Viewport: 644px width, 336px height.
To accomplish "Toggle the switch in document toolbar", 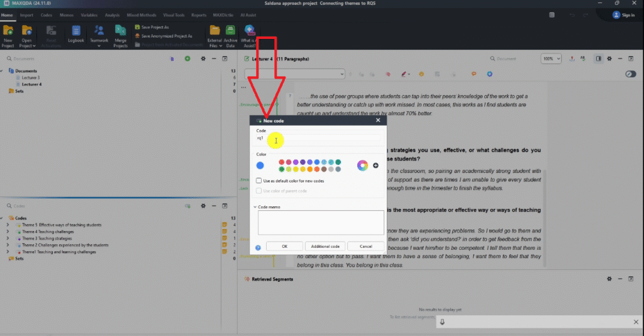I will (631, 74).
